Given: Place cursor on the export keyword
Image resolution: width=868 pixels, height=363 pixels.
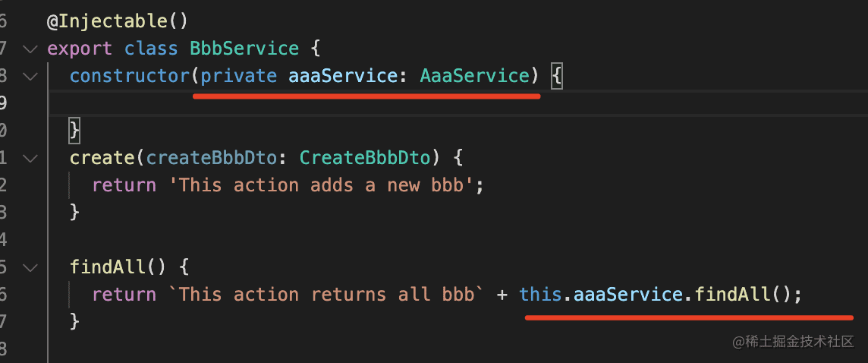Looking at the screenshot, I should point(80,49).
